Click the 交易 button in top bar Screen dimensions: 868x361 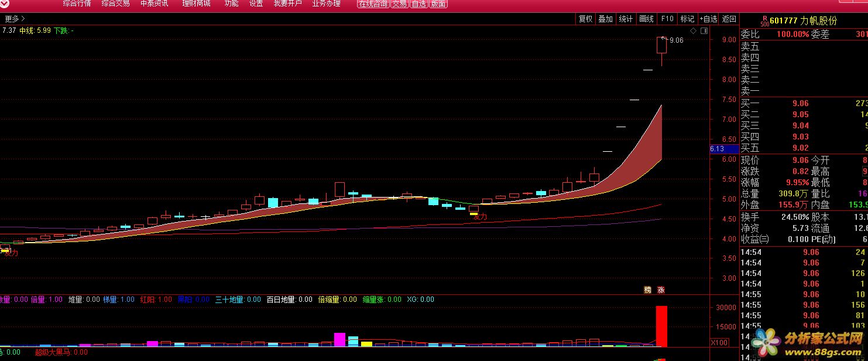399,4
